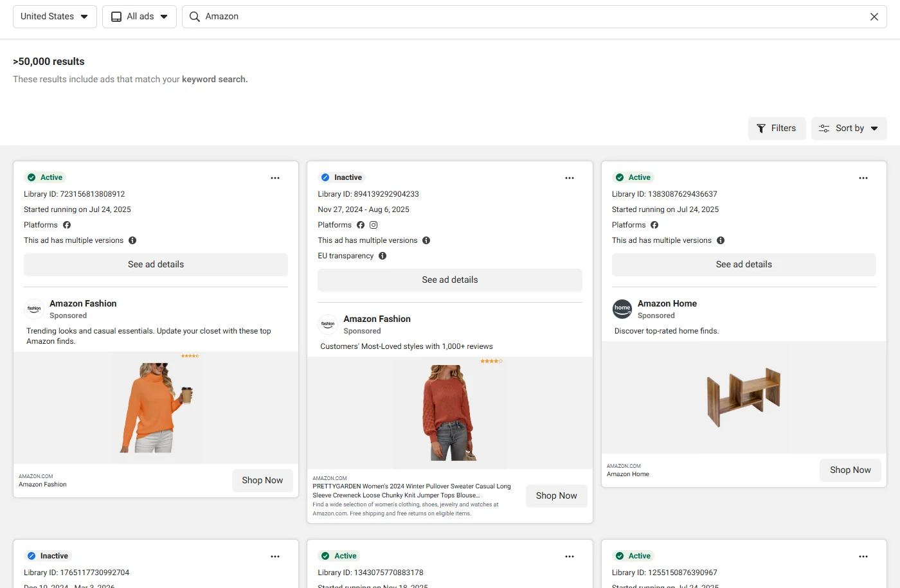Image resolution: width=900 pixels, height=588 pixels.
Task: Open three-dot menu for ad 1255150876390967
Action: 863,557
